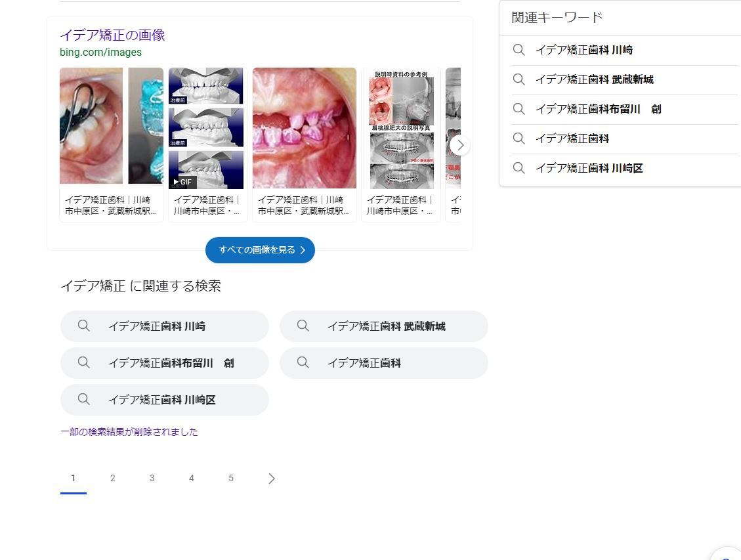Click magnifier icon in イデア矯正歯科 川崎区 pill
Viewport: 741px width, 560px height.
tap(83, 399)
